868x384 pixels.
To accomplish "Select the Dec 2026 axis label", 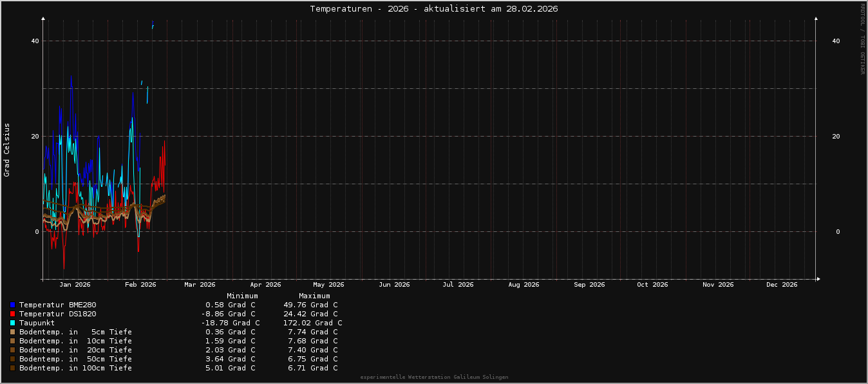I will (782, 284).
